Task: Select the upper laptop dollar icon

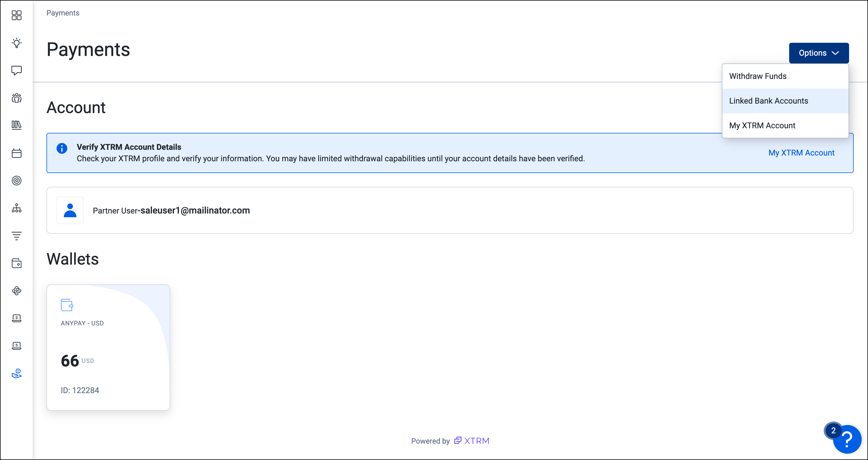Action: tap(17, 318)
